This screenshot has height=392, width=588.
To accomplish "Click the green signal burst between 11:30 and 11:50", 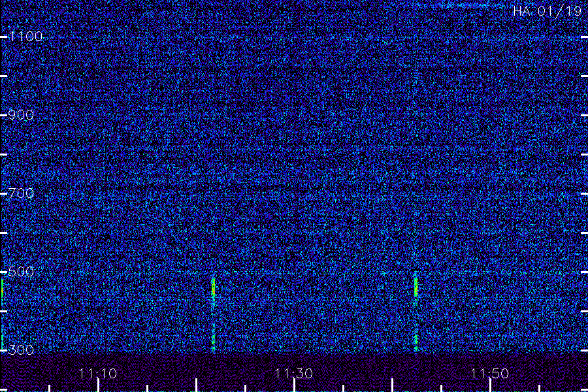I will [x=416, y=287].
